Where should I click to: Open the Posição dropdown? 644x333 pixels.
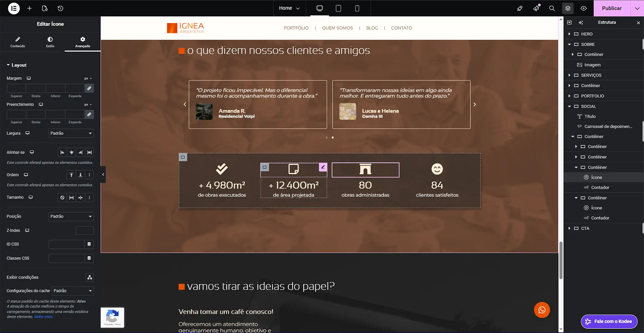pyautogui.click(x=71, y=216)
